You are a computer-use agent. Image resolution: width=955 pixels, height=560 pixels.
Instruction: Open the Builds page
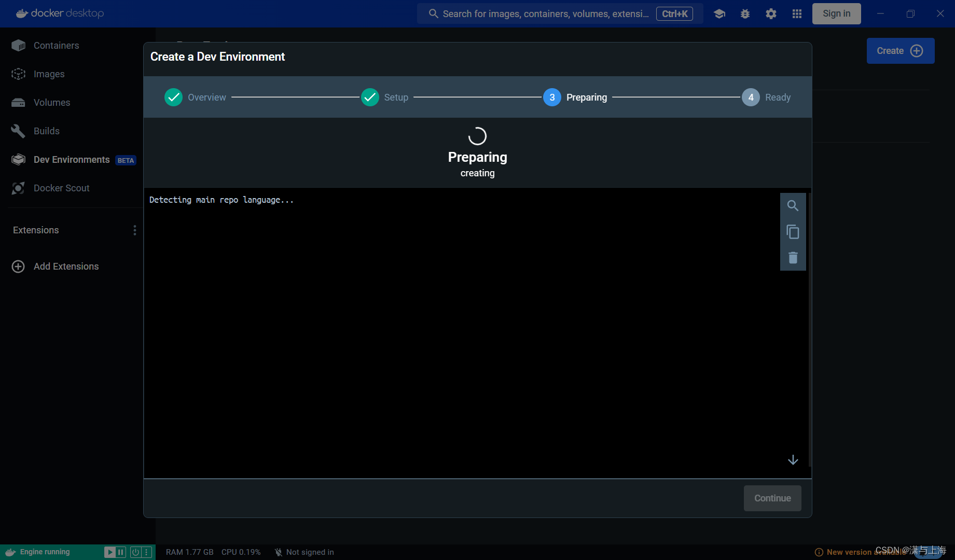(x=47, y=131)
